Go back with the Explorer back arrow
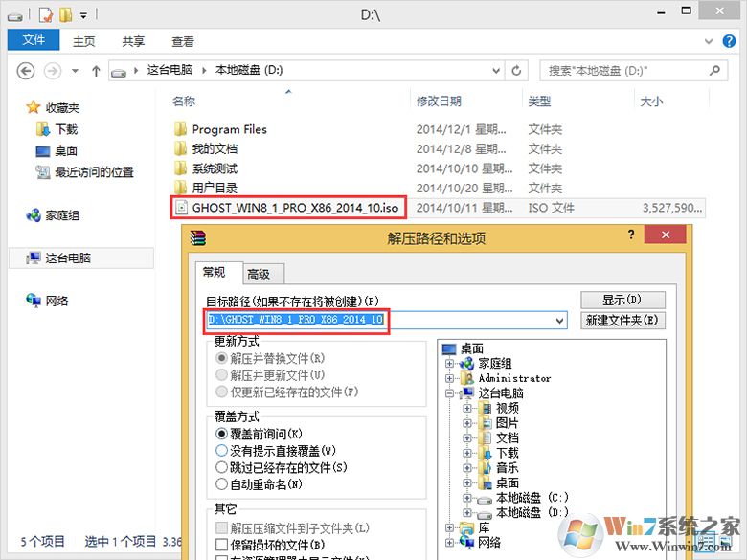 (x=26, y=71)
